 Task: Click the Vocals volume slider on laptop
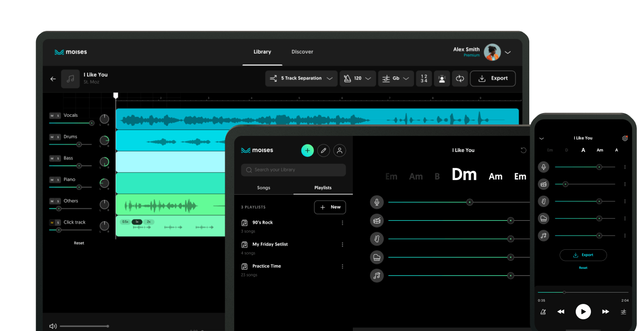click(x=72, y=123)
